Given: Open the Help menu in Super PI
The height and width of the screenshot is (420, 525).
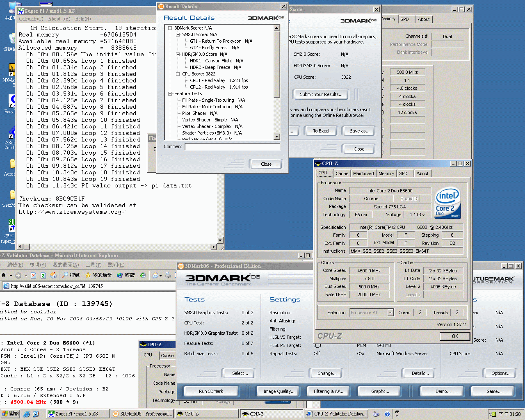Looking at the screenshot, I should point(83,19).
